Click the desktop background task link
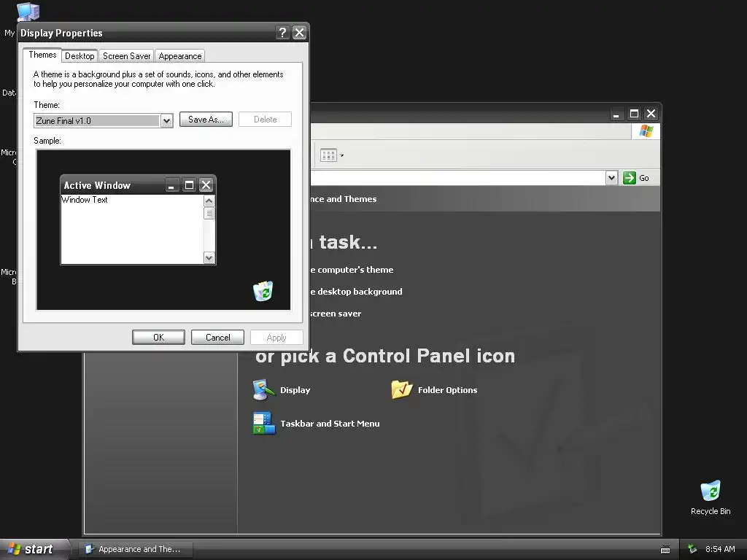The height and width of the screenshot is (560, 747). [356, 292]
